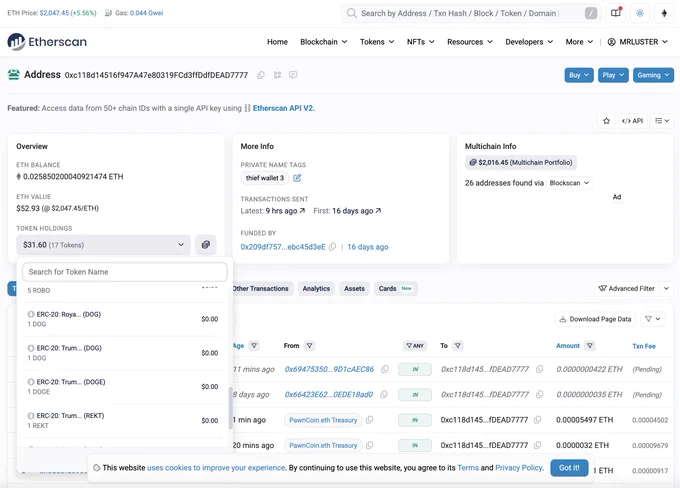Copy recipient address in the 11 mins ago row
Viewport: 680px width, 488px height.
point(539,369)
